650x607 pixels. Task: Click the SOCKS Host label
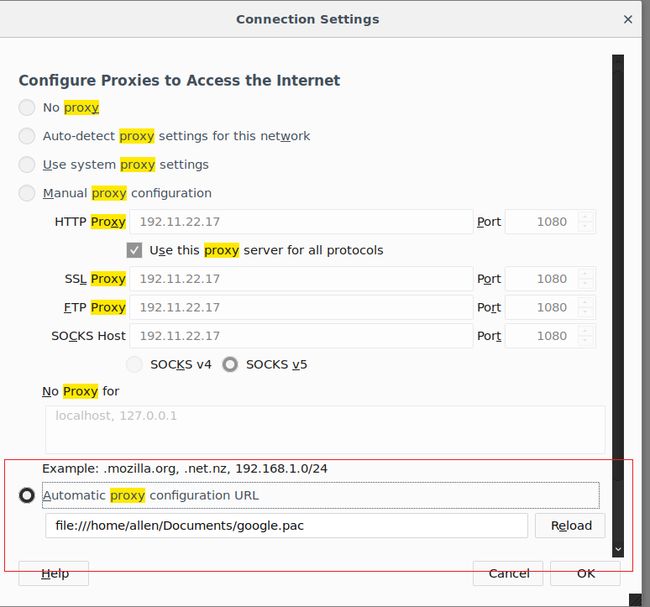88,336
